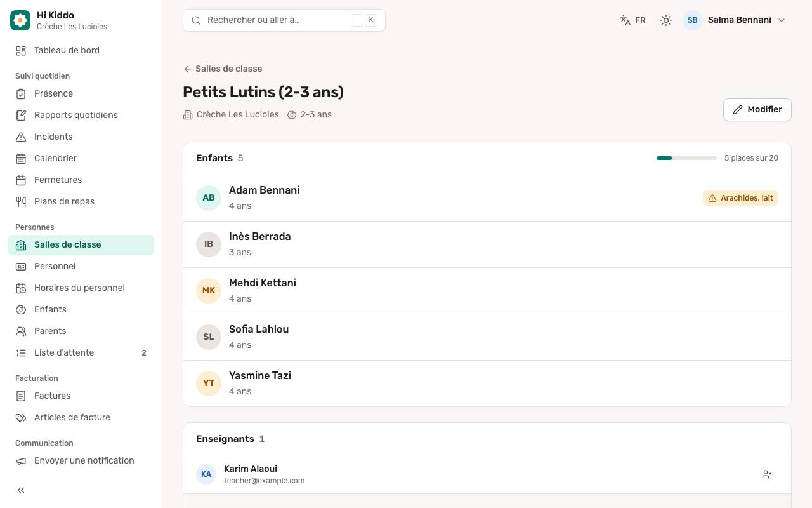This screenshot has width=812, height=508.
Task: Click the Horaires du personnel icon
Action: (21, 288)
